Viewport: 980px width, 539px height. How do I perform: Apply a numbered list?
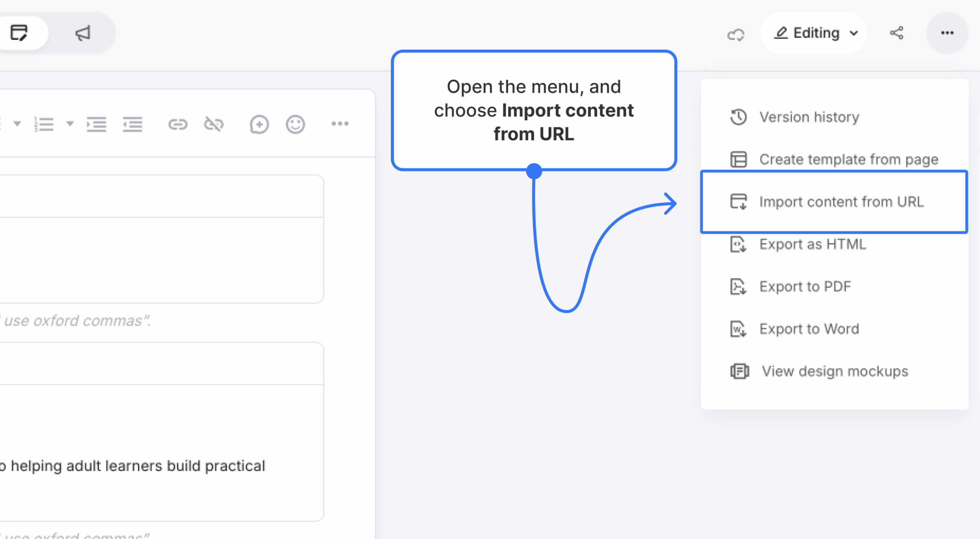(x=44, y=124)
